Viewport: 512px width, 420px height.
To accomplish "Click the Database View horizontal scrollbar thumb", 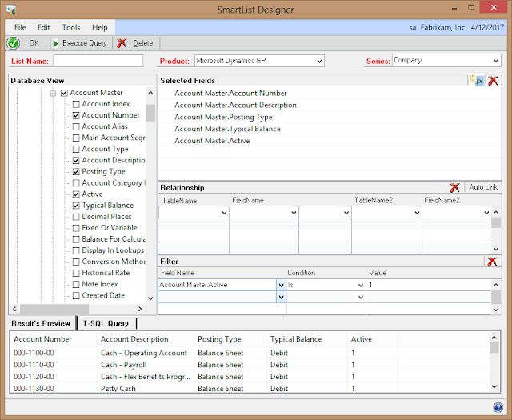I will coord(54,309).
